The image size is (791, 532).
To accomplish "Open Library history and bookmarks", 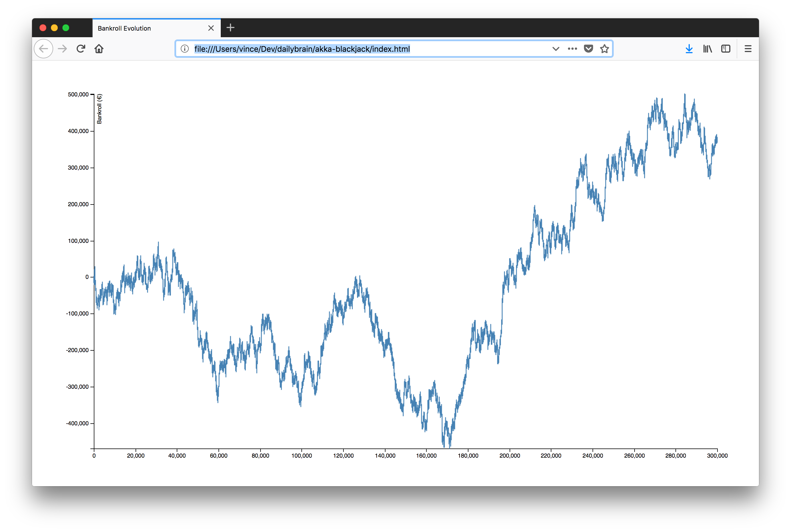I will (707, 49).
